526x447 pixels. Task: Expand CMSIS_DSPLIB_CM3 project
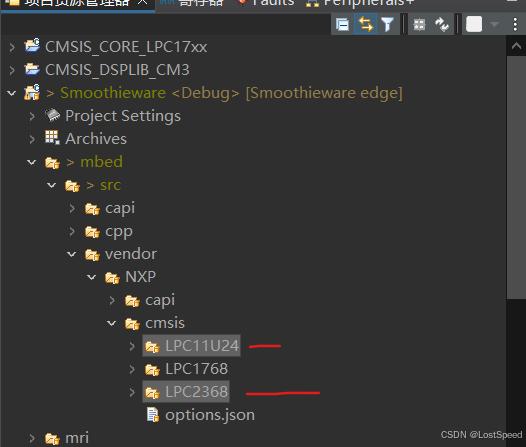[x=12, y=70]
